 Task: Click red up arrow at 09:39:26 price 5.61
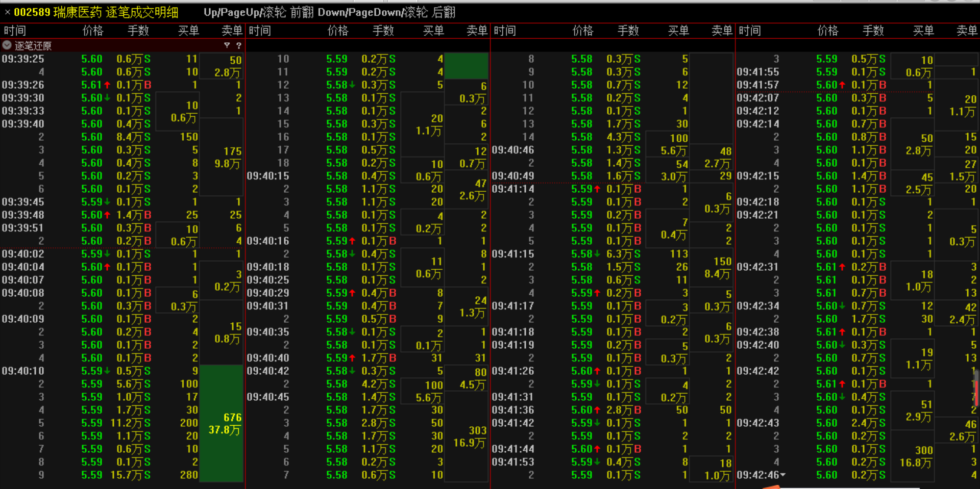[x=107, y=85]
